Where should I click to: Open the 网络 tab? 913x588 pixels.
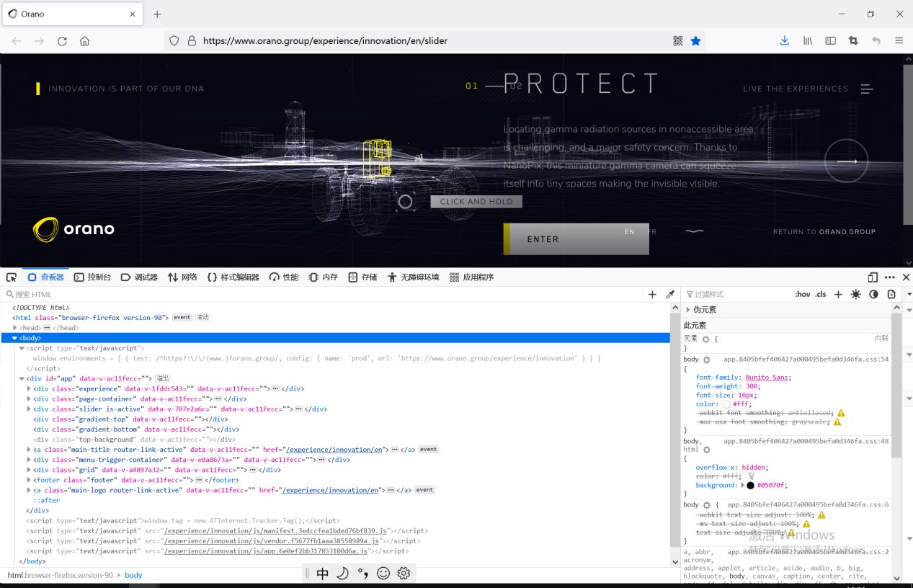182,277
